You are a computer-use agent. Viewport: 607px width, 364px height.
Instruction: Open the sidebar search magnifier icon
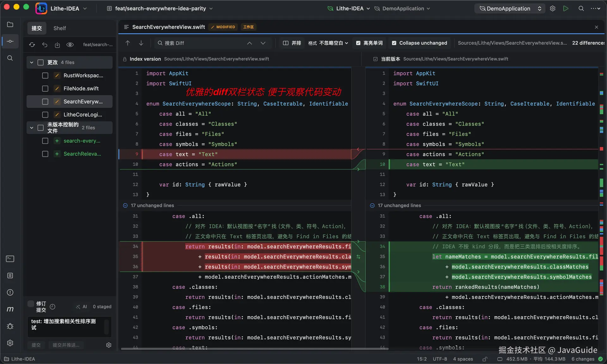[10, 58]
